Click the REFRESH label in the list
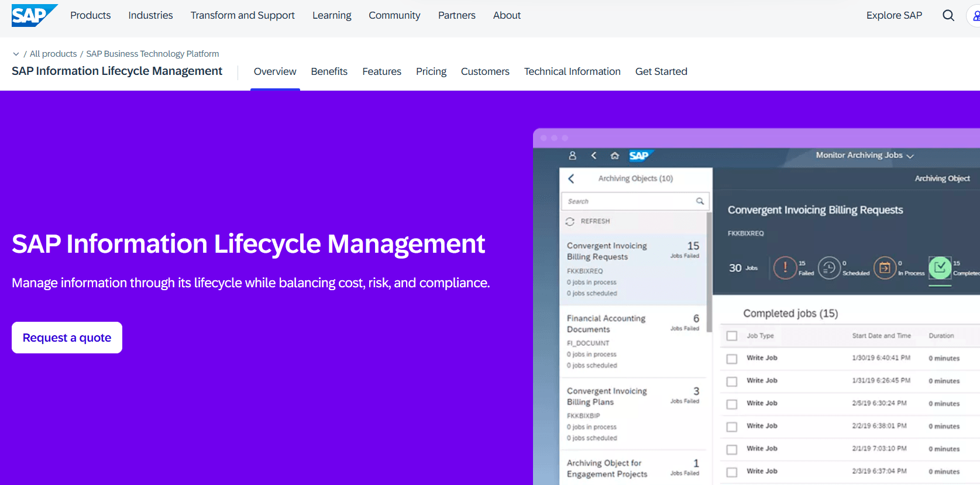The width and height of the screenshot is (980, 485). click(x=595, y=221)
